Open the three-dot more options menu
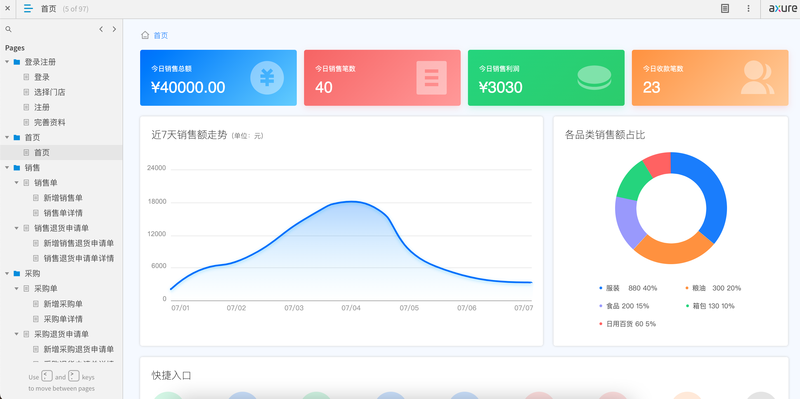The image size is (800, 399). click(x=748, y=8)
